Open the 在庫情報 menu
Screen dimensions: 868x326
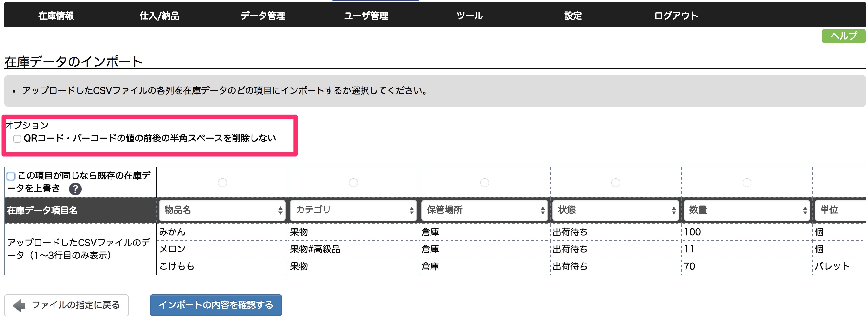tap(56, 16)
